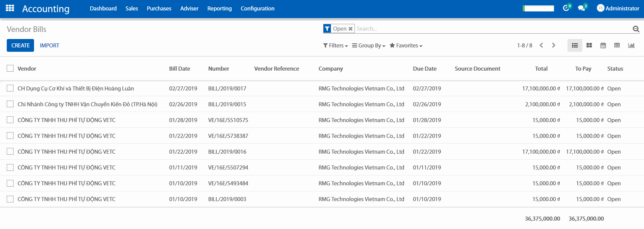Image resolution: width=644 pixels, height=229 pixels.
Task: Click the CREATE button
Action: (20, 45)
